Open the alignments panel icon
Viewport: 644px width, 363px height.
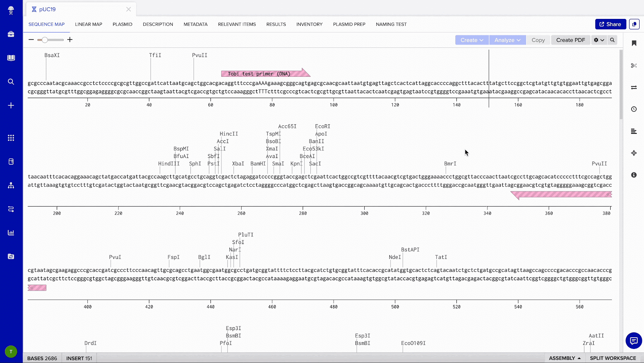point(634,131)
